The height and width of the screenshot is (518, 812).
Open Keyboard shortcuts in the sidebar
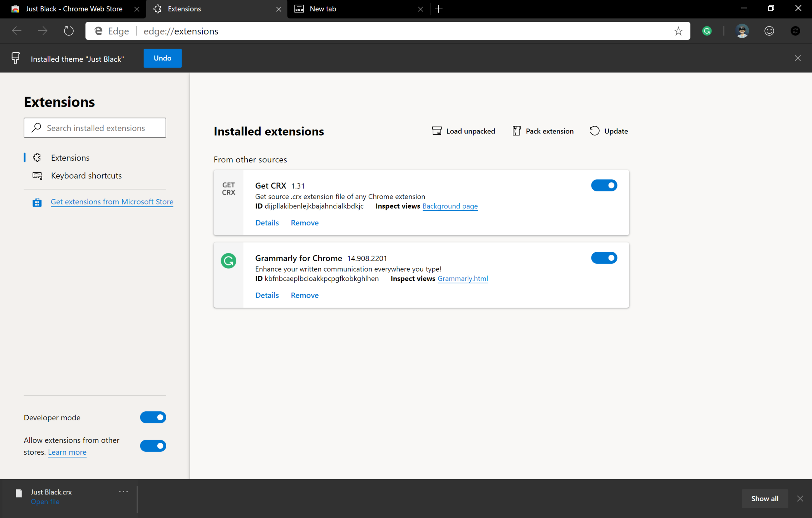86,176
